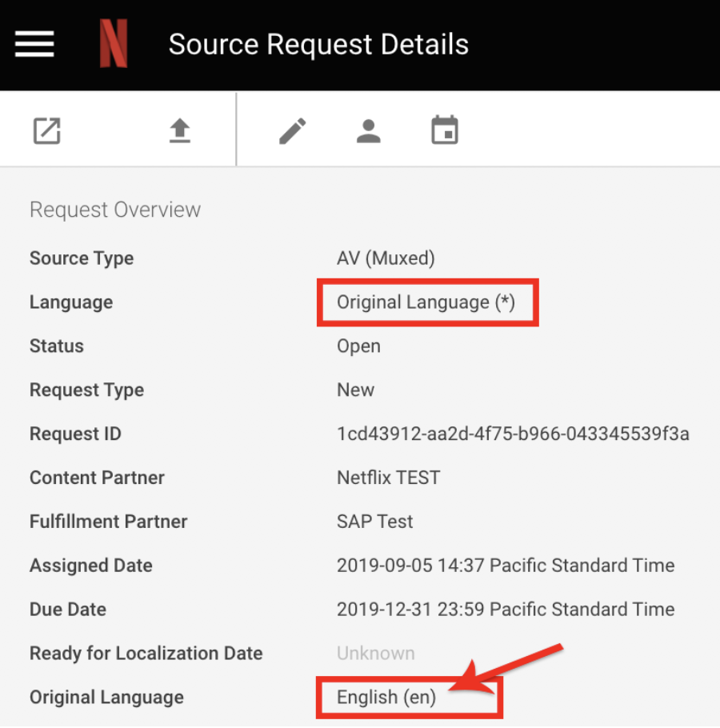Viewport: 720px width, 728px height.
Task: Select the Request ID value 1cd43912-aa2d-4f75-b966-043345539f3a
Action: pos(513,434)
